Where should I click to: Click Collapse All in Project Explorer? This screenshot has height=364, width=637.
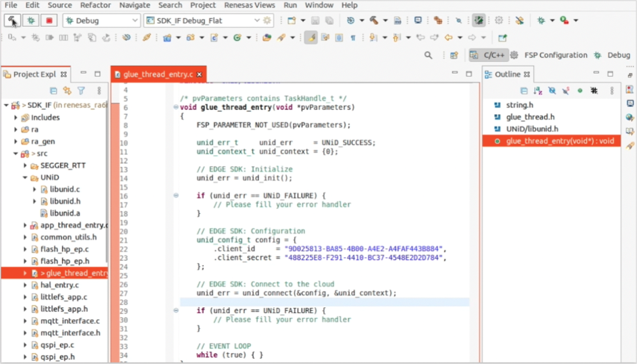(x=53, y=91)
